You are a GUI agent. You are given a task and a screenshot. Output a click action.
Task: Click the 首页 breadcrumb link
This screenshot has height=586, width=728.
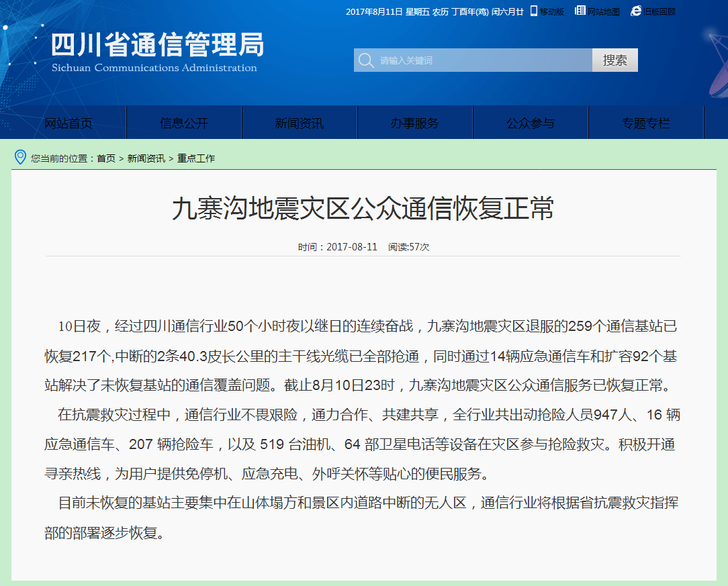coord(106,158)
